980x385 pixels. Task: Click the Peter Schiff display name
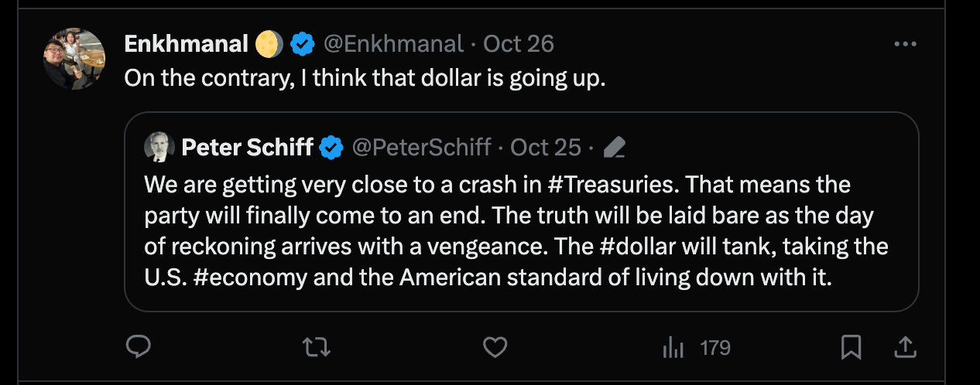(x=247, y=147)
